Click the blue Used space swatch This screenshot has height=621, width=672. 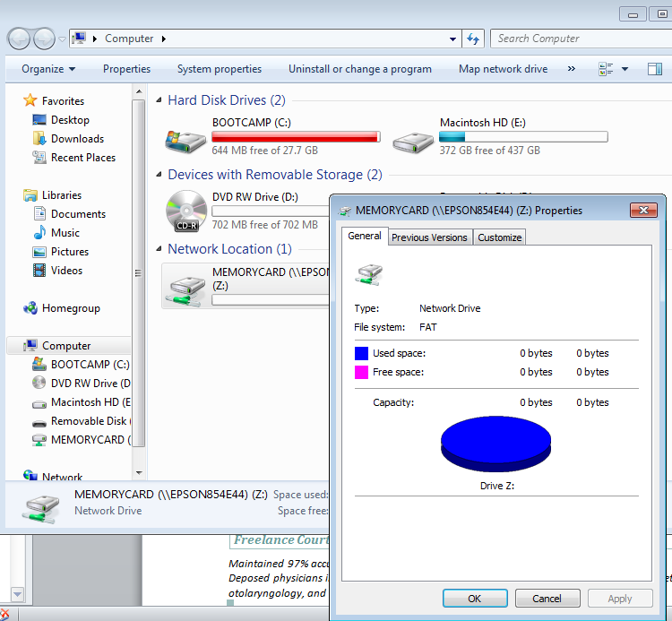[361, 353]
